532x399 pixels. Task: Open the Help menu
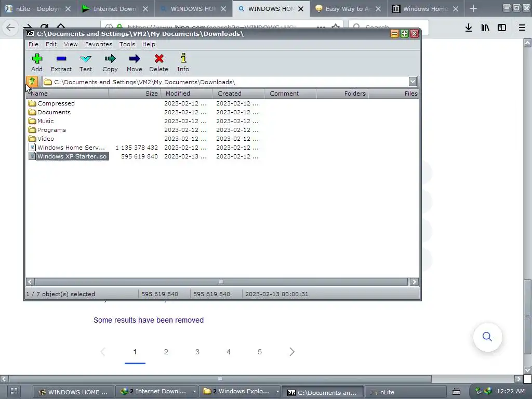(149, 44)
